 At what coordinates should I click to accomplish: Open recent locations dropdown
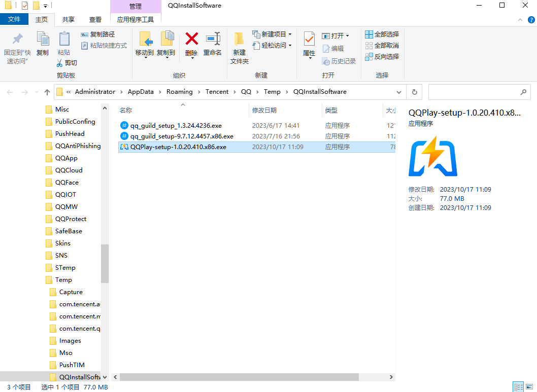tap(37, 92)
